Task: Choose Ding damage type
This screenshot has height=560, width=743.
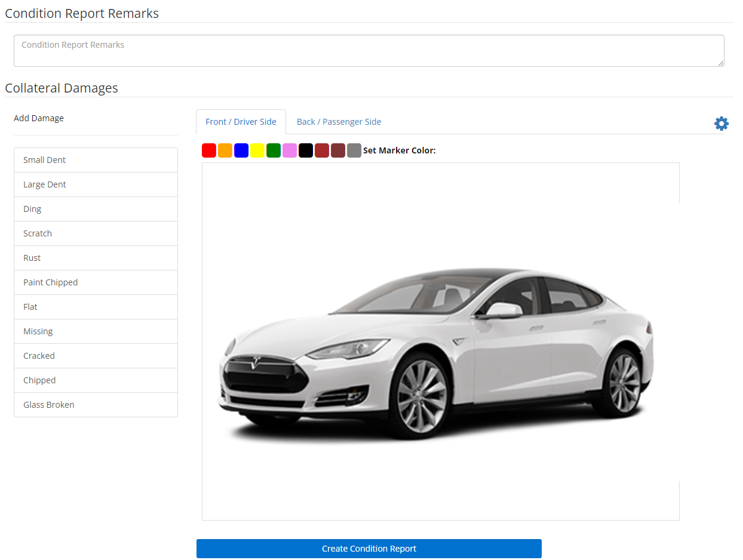Action: pyautogui.click(x=96, y=209)
